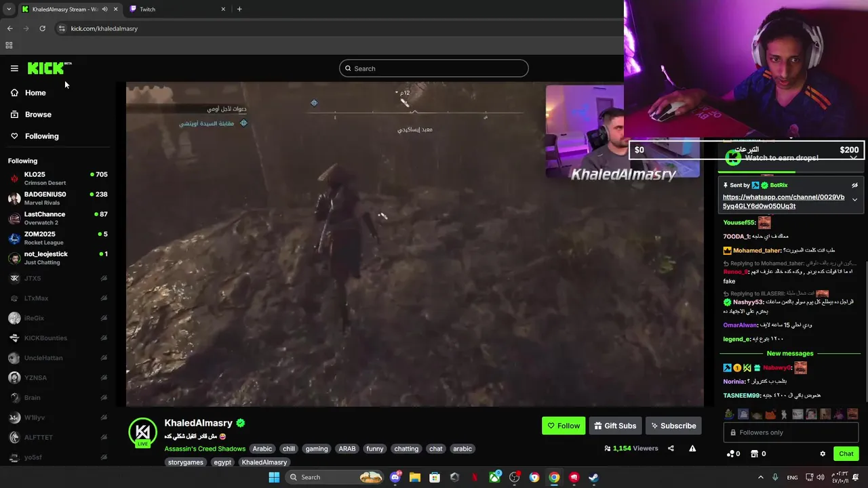Open File Explorer from the taskbar
Viewport: 868px width, 488px height.
415,477
